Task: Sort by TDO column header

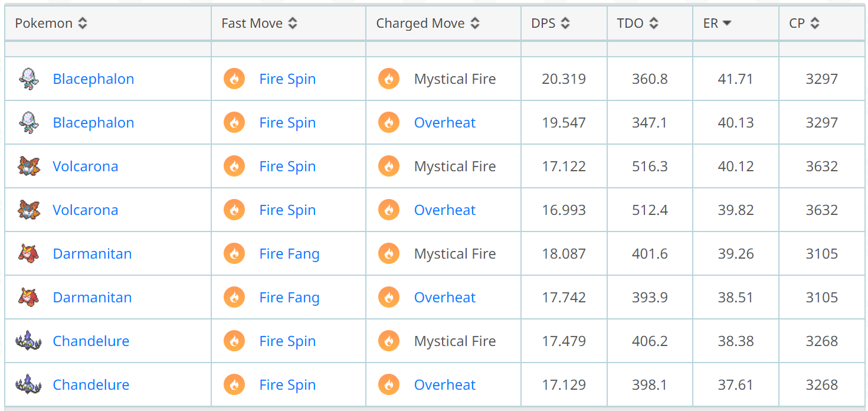Action: [637, 24]
